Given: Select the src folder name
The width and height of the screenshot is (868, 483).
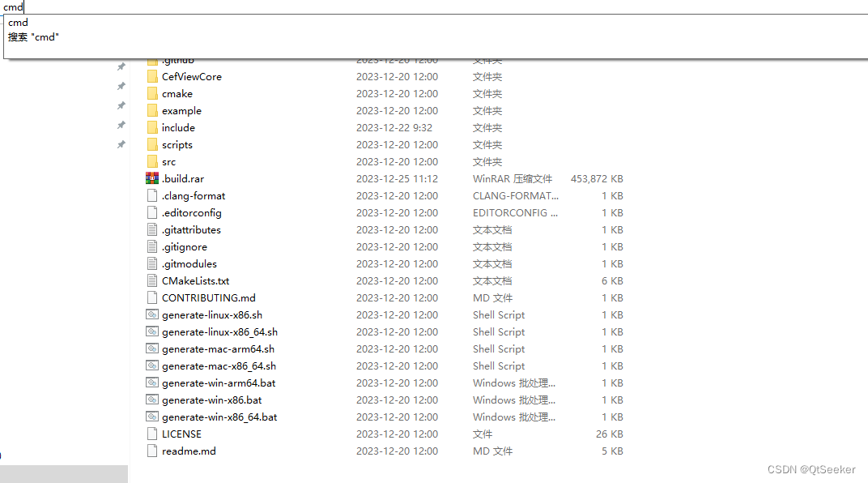Looking at the screenshot, I should [169, 162].
